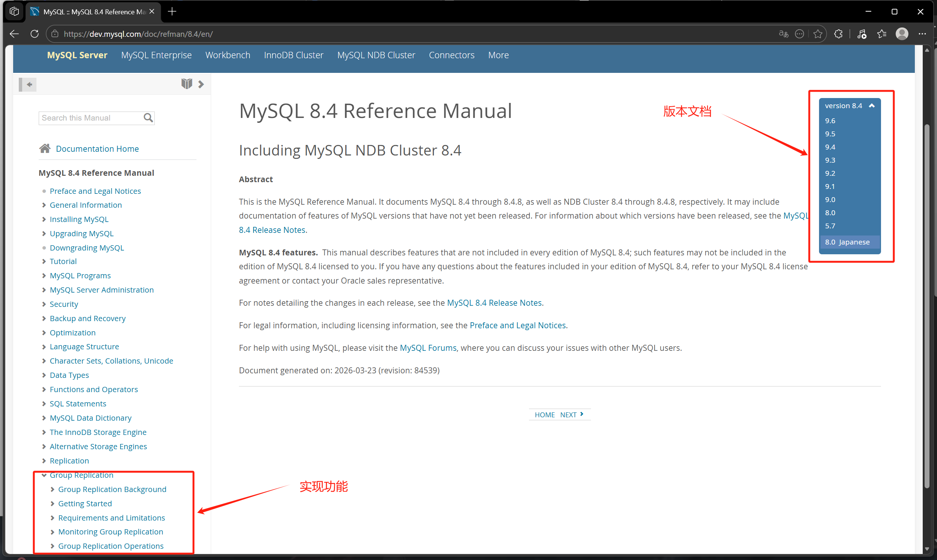Click the translate page icon in address bar
The image size is (937, 560).
click(783, 34)
